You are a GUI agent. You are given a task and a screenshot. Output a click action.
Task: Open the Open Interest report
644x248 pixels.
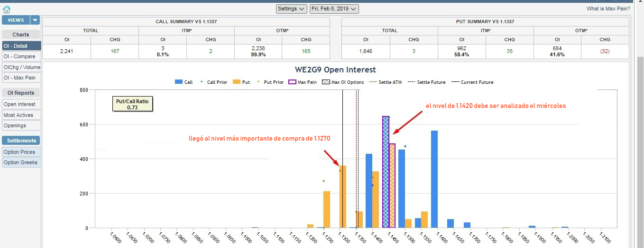19,104
